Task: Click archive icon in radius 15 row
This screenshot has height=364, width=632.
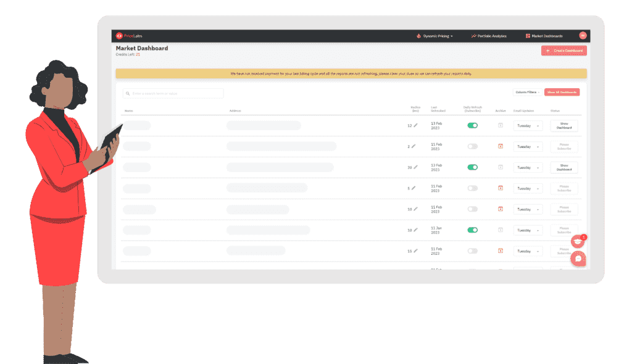Action: pyautogui.click(x=501, y=250)
